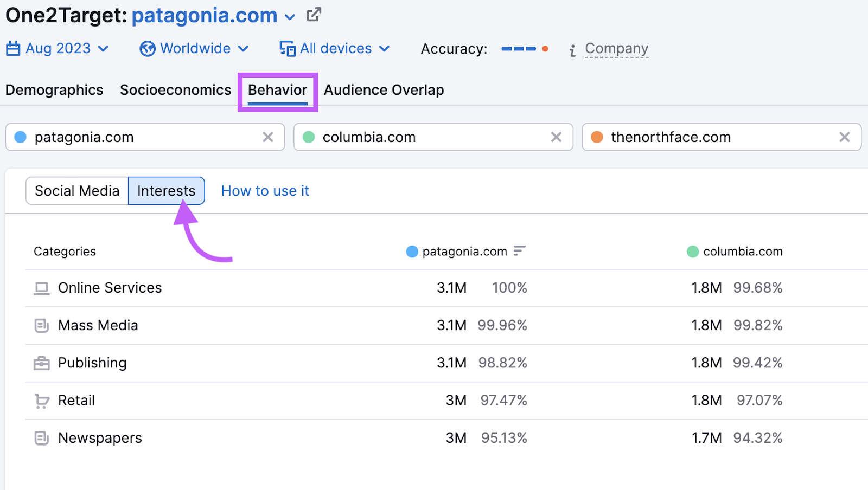The image size is (868, 490).
Task: Click columbia.com 97.07% Retail value
Action: coord(759,401)
